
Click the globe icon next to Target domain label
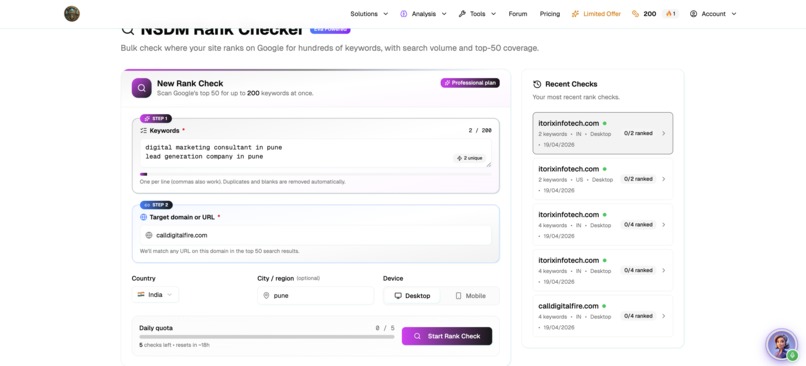pyautogui.click(x=143, y=217)
